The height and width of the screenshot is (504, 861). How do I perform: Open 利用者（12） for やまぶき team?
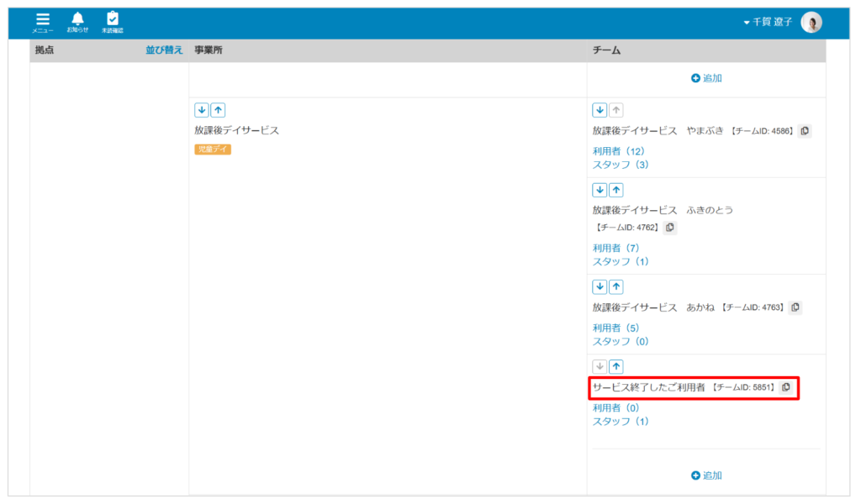click(618, 151)
